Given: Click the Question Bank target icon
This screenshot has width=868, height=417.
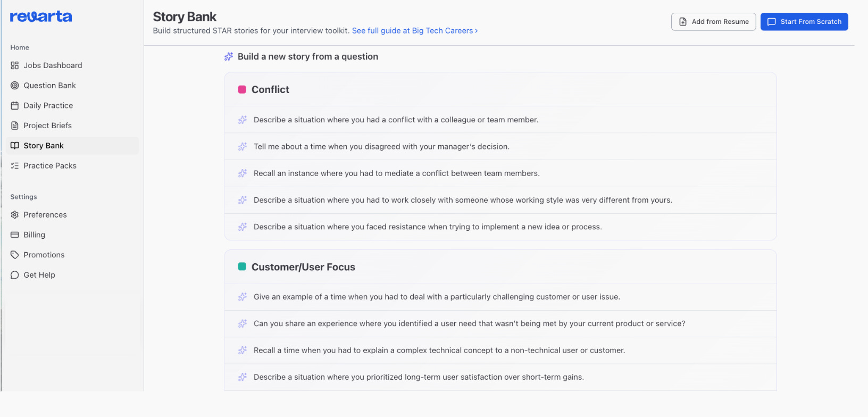Looking at the screenshot, I should tap(15, 86).
